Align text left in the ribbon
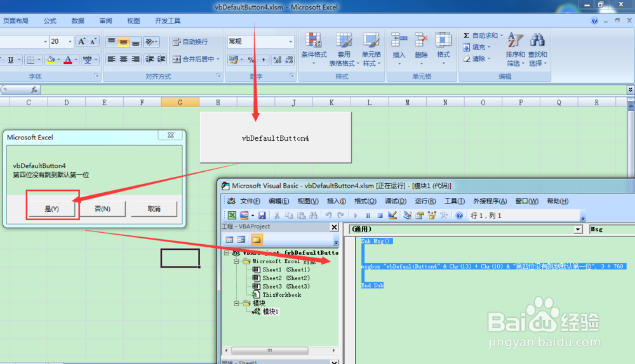The image size is (635, 364). coord(111,60)
